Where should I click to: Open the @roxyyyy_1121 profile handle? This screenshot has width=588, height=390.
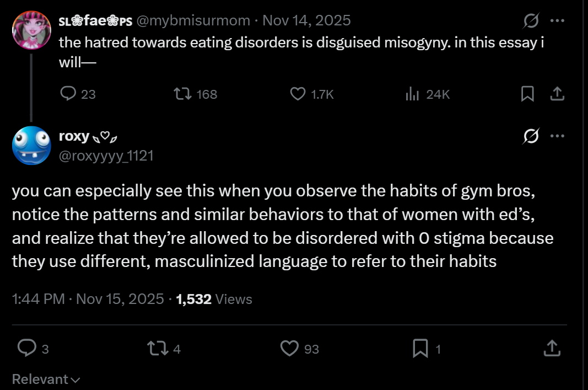106,156
